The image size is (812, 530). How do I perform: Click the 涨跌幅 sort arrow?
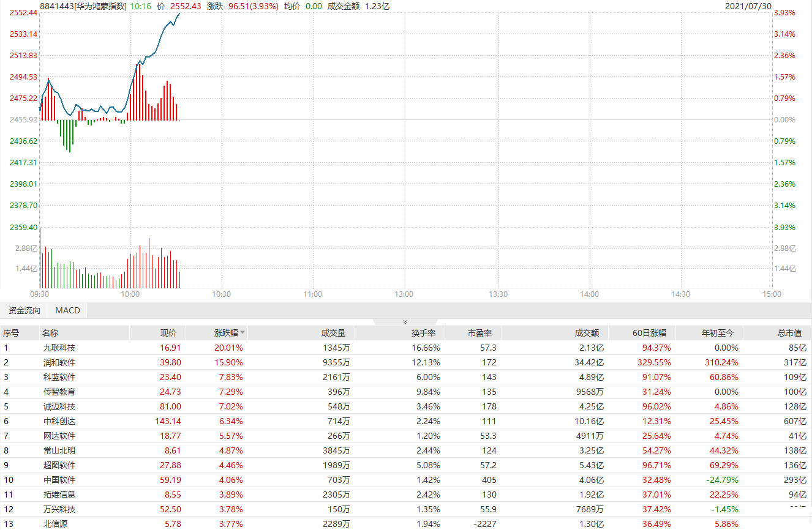click(243, 333)
